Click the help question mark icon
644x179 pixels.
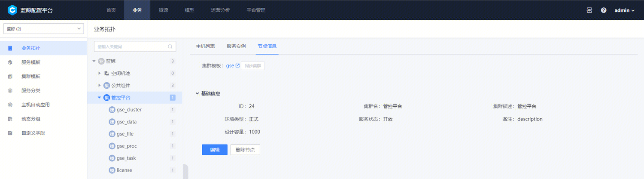coord(604,10)
